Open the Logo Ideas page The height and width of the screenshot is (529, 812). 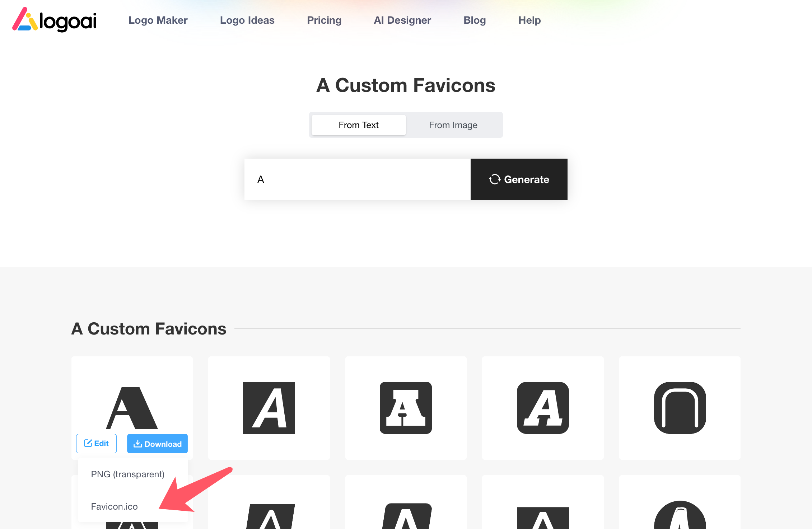pyautogui.click(x=247, y=20)
